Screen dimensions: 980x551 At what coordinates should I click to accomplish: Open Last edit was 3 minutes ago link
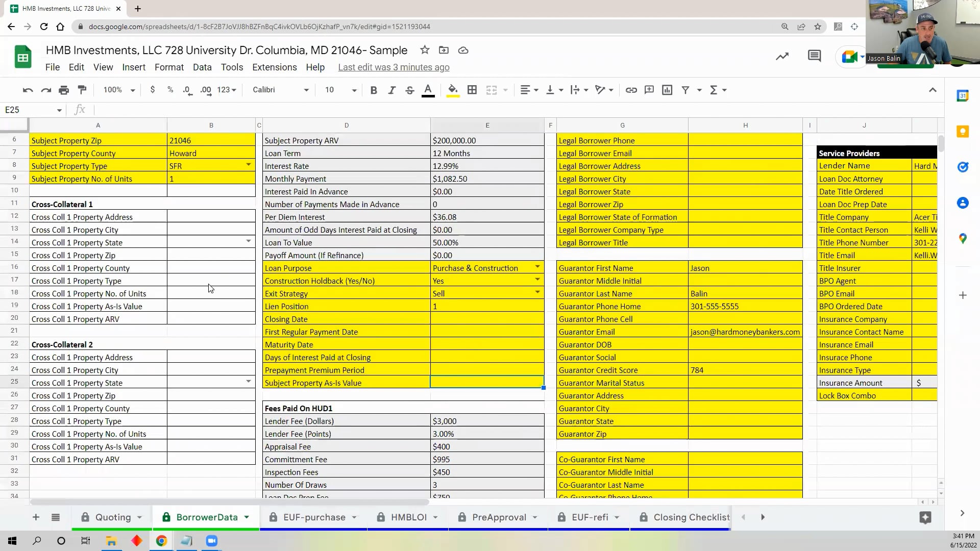[x=394, y=67]
